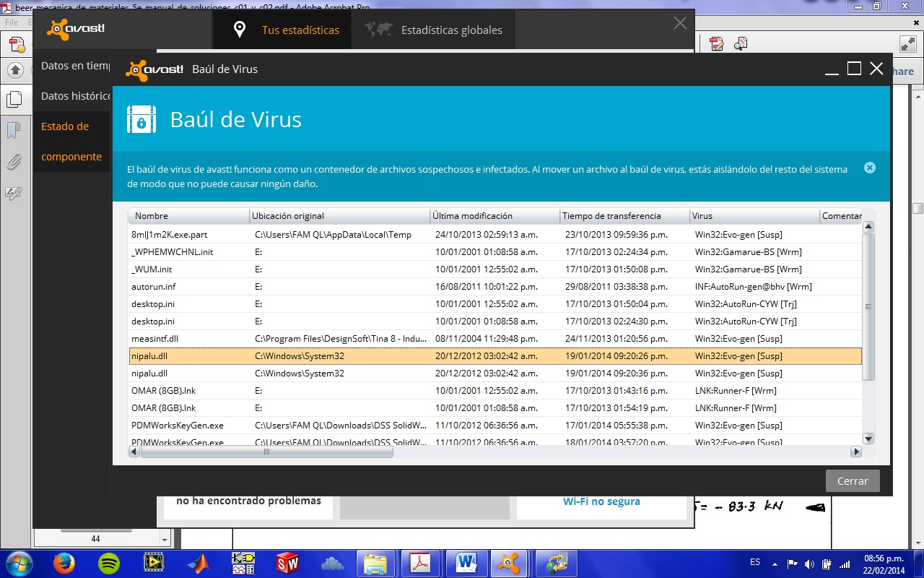Select the 8mIJ1m2K.exe.part row
This screenshot has width=924, height=578.
[495, 235]
